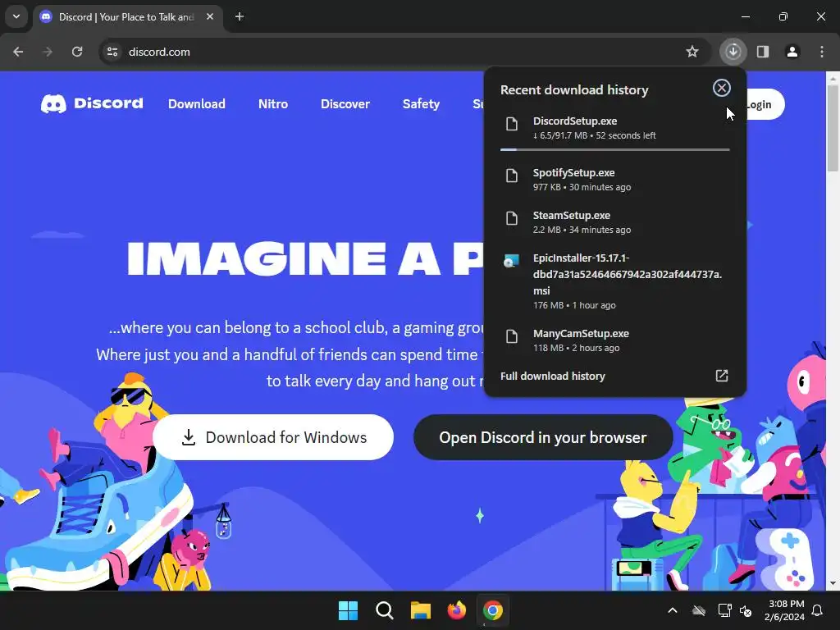Click the SpotifySetup.exe file name
Screen dimensions: 840x630
click(573, 172)
